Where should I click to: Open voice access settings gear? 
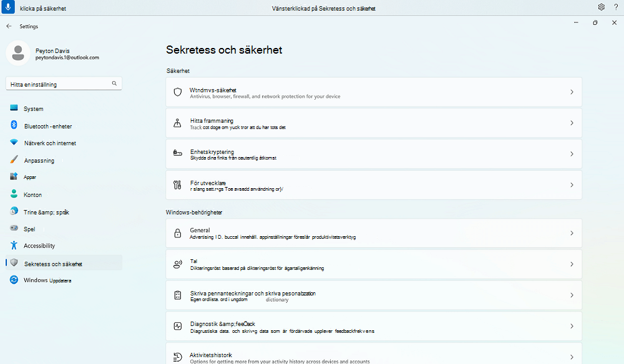pos(602,7)
